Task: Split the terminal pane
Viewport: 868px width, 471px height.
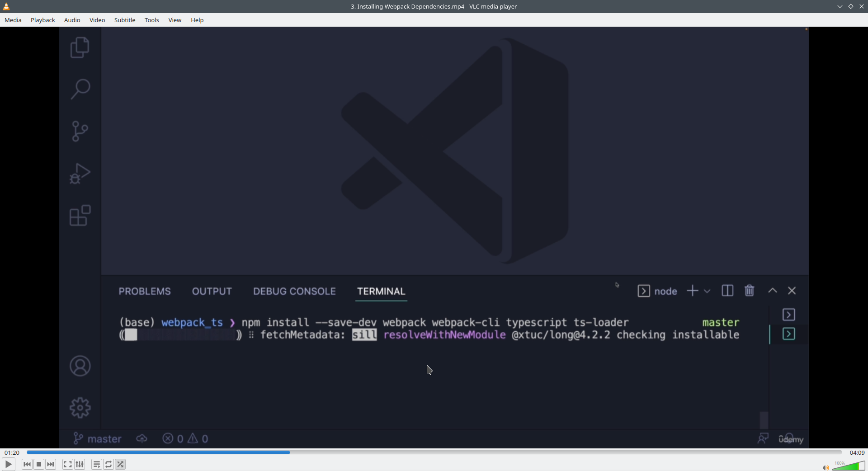Action: point(727,291)
